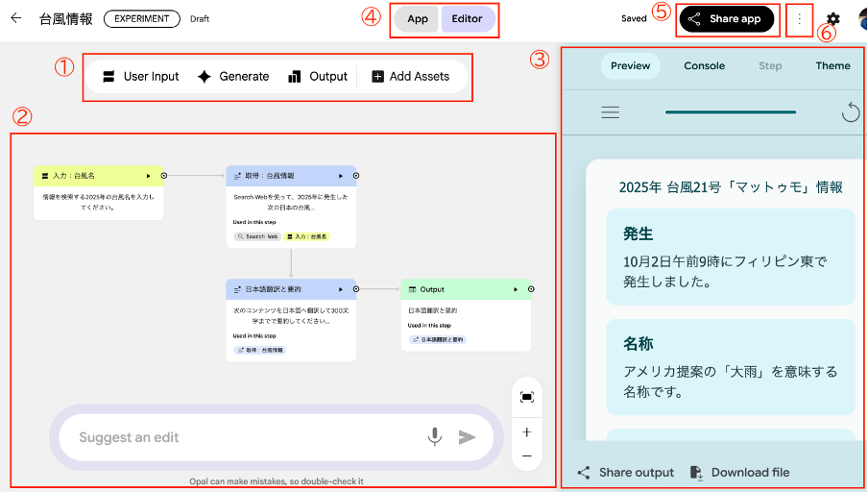868x492 pixels.
Task: Zoom in the canvas with plus button
Action: coord(526,432)
